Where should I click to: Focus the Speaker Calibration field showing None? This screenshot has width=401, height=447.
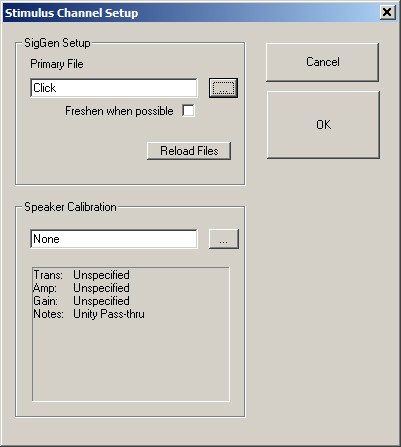pyautogui.click(x=114, y=239)
